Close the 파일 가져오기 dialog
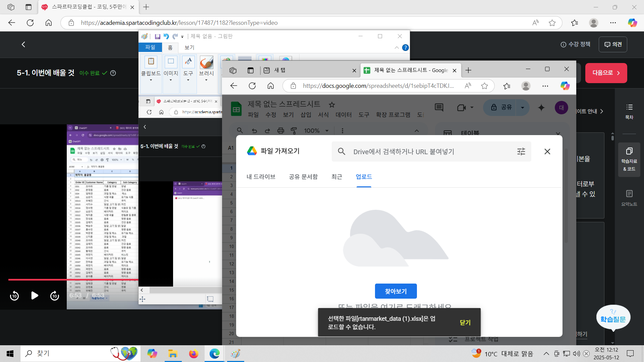Screen dimensions: 644x362 [547, 152]
